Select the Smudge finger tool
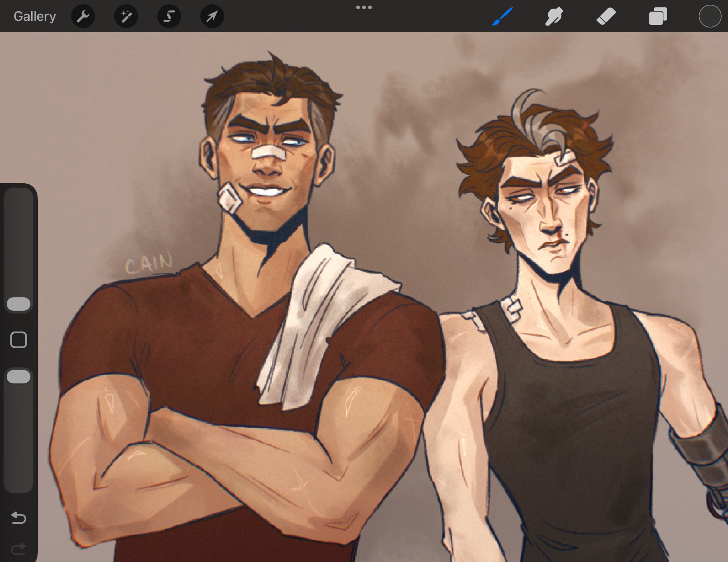 click(554, 16)
